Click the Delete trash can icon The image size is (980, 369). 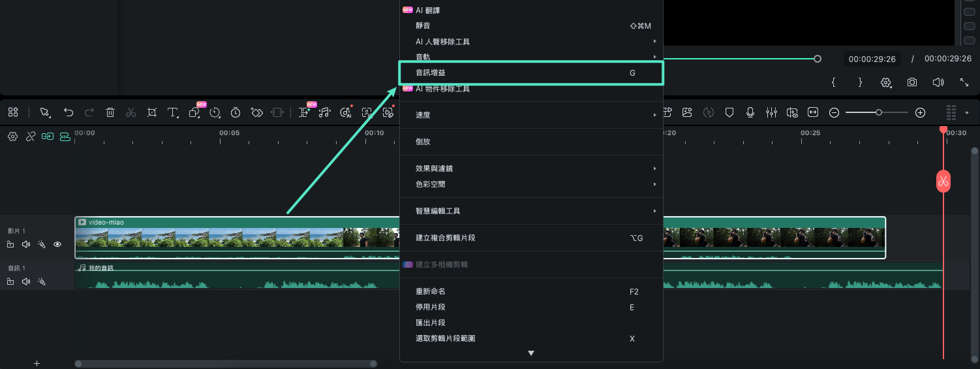click(110, 112)
